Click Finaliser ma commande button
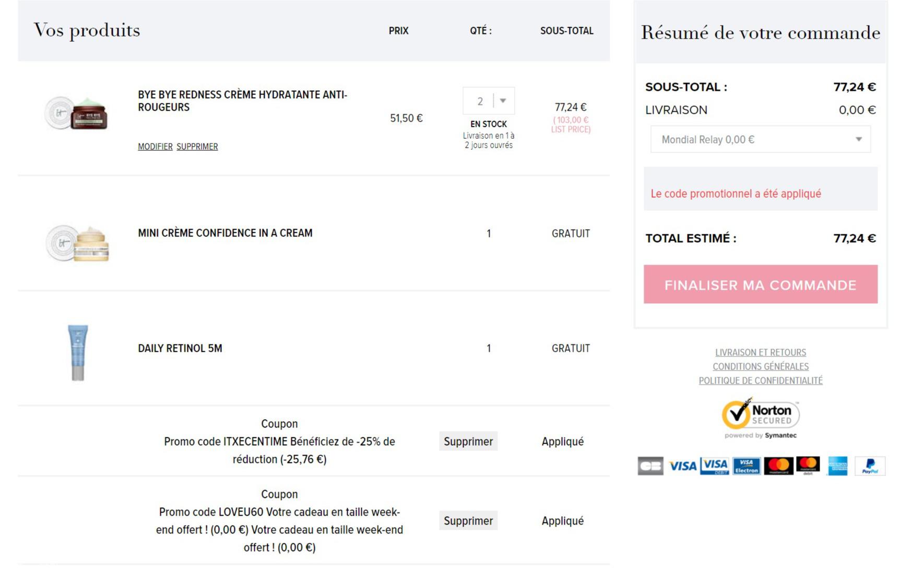This screenshot has height=572, width=924. coord(761,284)
